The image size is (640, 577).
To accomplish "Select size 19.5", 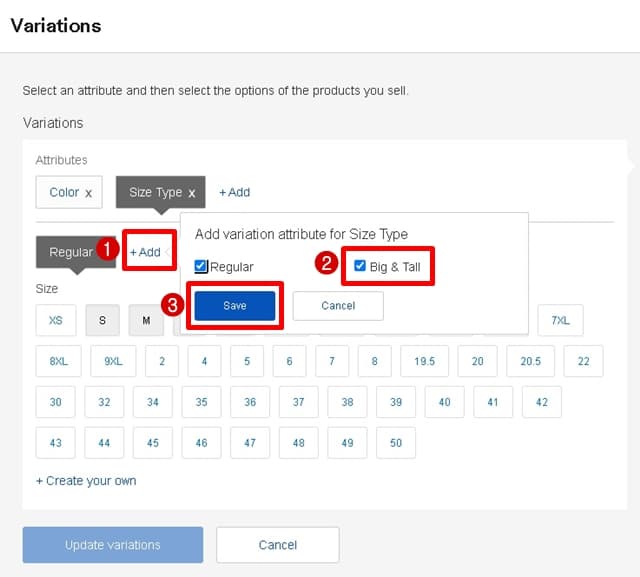I will [425, 361].
